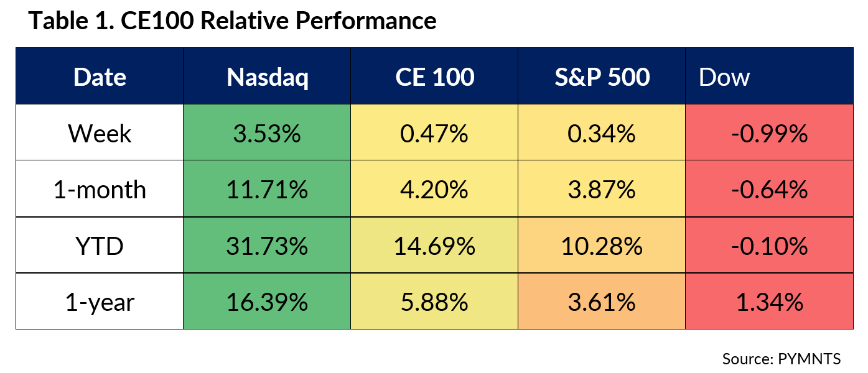Click the 14.69% CE 100 cell
Image resolution: width=868 pixels, height=373 pixels.
[434, 246]
